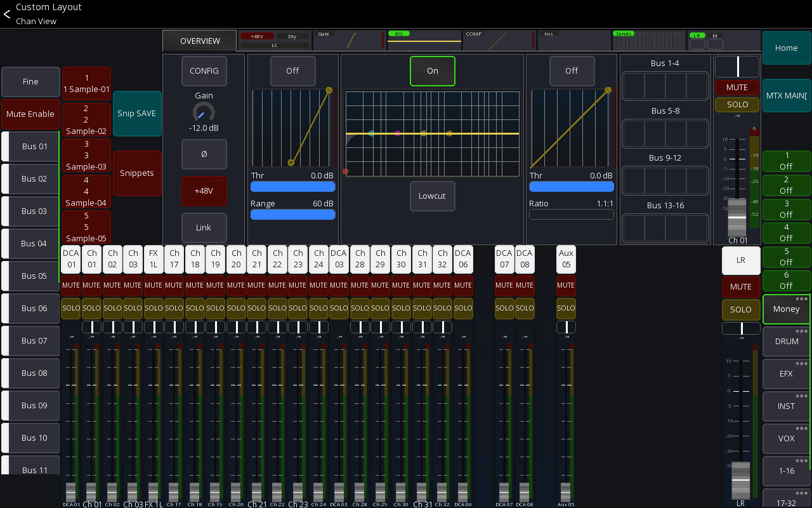The height and width of the screenshot is (508, 812).
Task: Click the Snip SAVE button
Action: click(x=137, y=113)
